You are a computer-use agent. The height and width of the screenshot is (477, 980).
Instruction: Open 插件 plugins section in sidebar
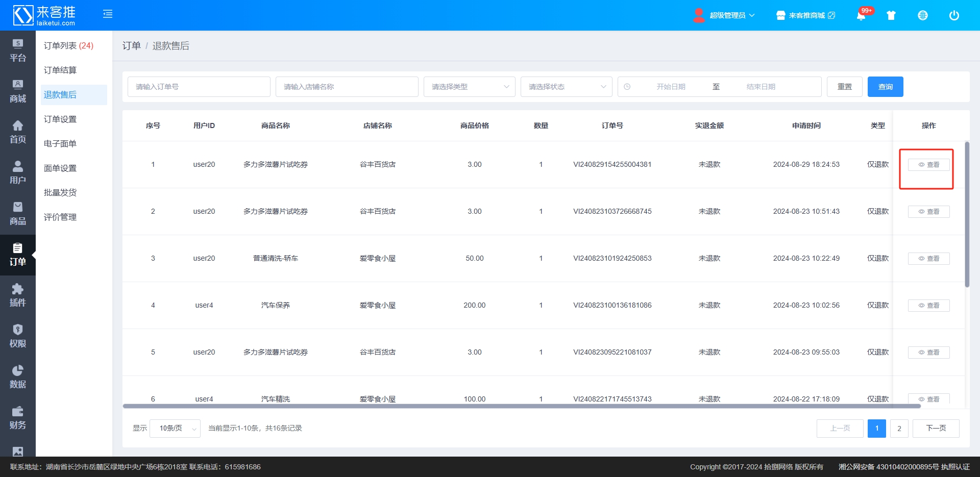click(x=18, y=296)
